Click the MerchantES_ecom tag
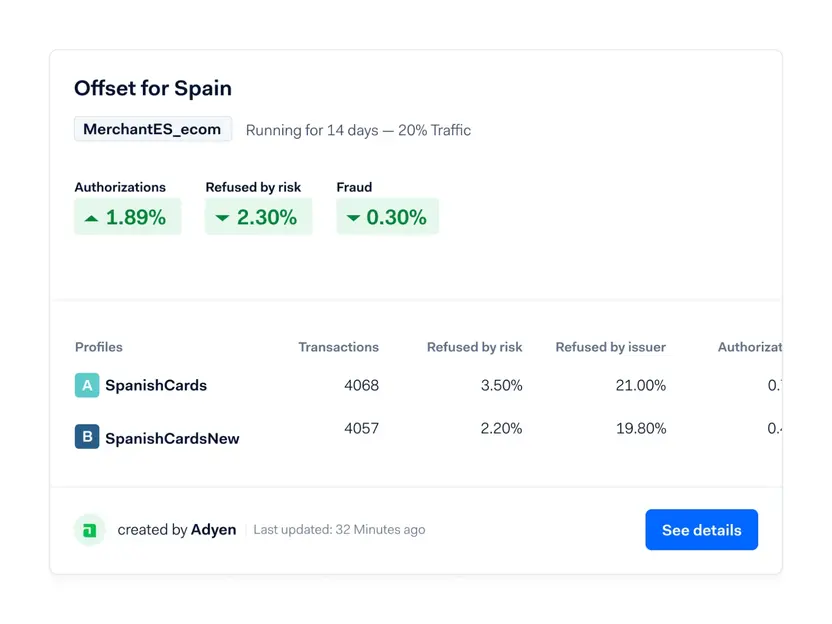Viewport: 832px width, 624px height. coord(152,129)
